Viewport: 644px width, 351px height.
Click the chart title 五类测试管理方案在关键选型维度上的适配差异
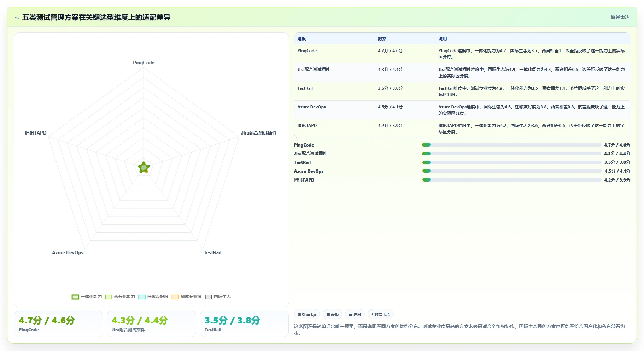coord(96,18)
